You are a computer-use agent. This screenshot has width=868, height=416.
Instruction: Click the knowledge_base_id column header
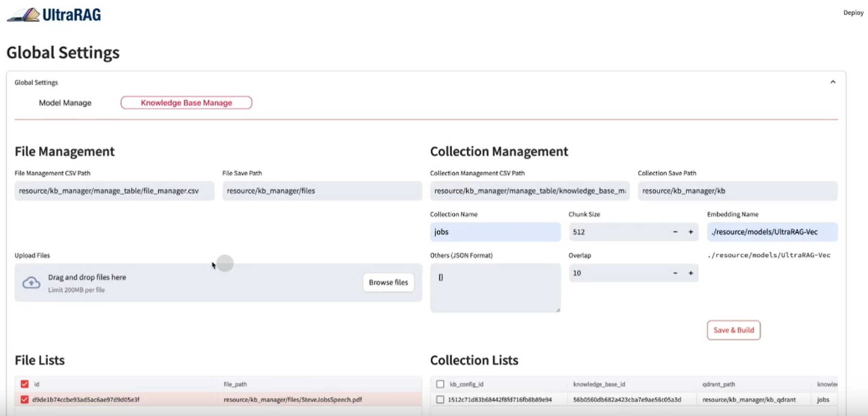tap(599, 384)
